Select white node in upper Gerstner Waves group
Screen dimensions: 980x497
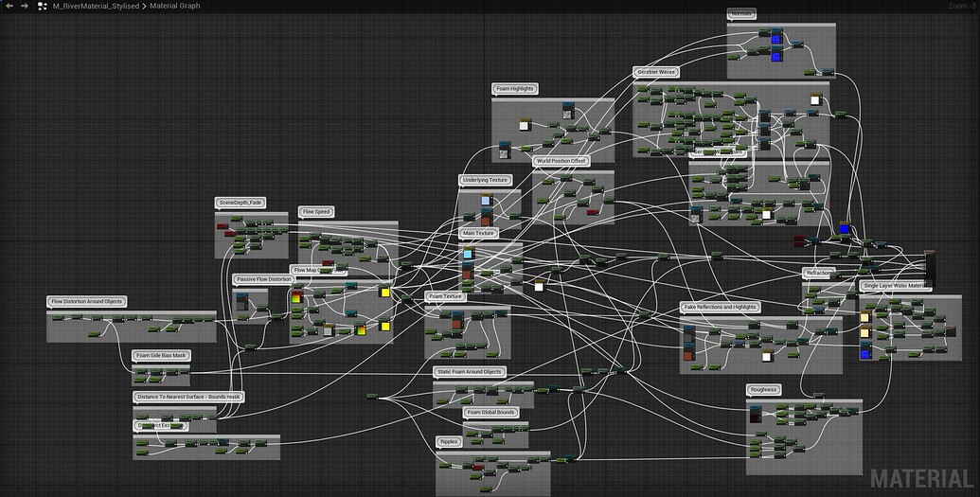click(x=815, y=99)
